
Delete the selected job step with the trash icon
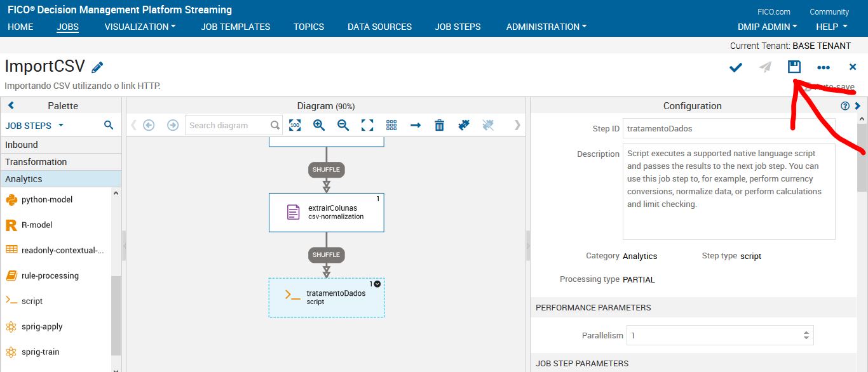tap(439, 125)
